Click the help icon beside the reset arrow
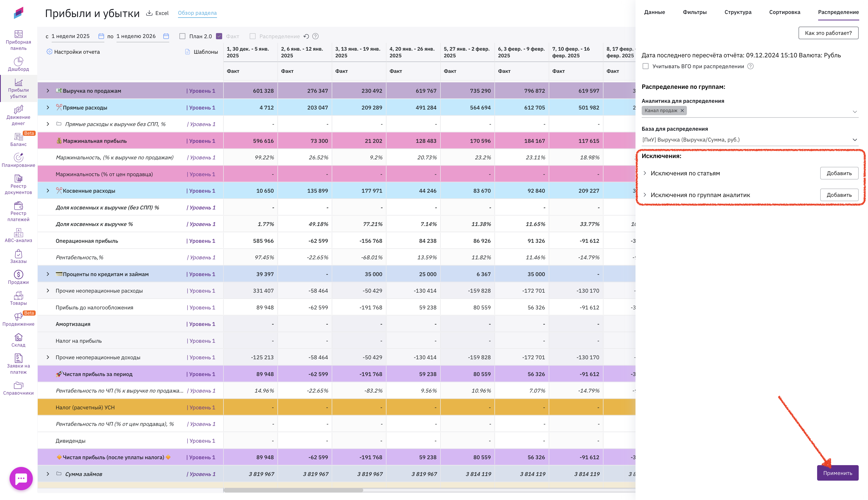Image resolution: width=868 pixels, height=500 pixels. (x=315, y=36)
